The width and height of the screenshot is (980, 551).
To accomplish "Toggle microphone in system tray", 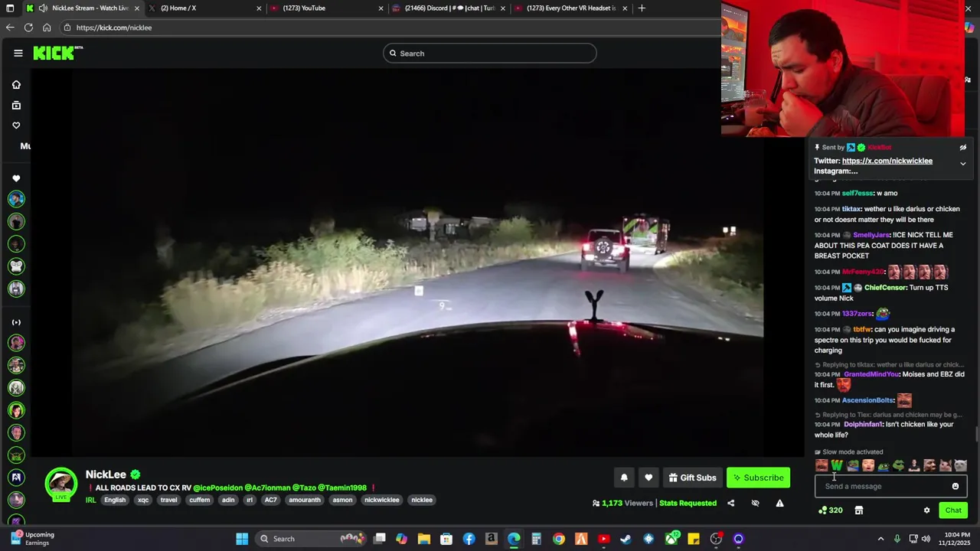I will coord(897,539).
